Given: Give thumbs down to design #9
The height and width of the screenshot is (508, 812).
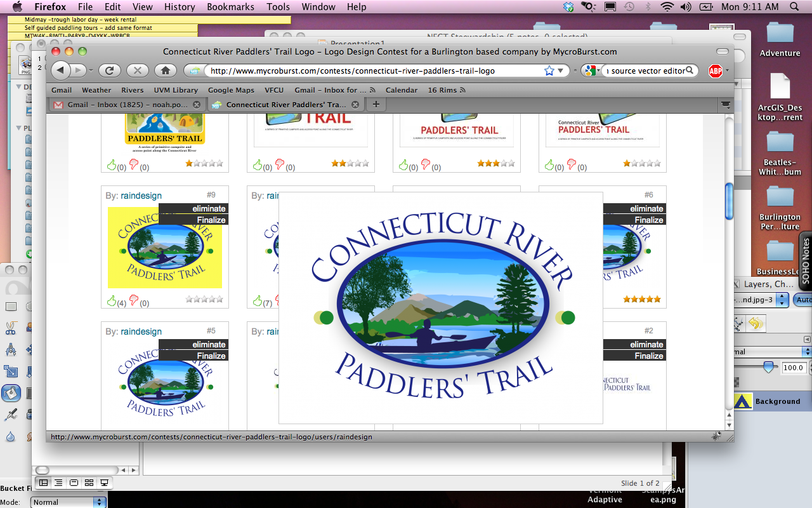Looking at the screenshot, I should (x=134, y=301).
